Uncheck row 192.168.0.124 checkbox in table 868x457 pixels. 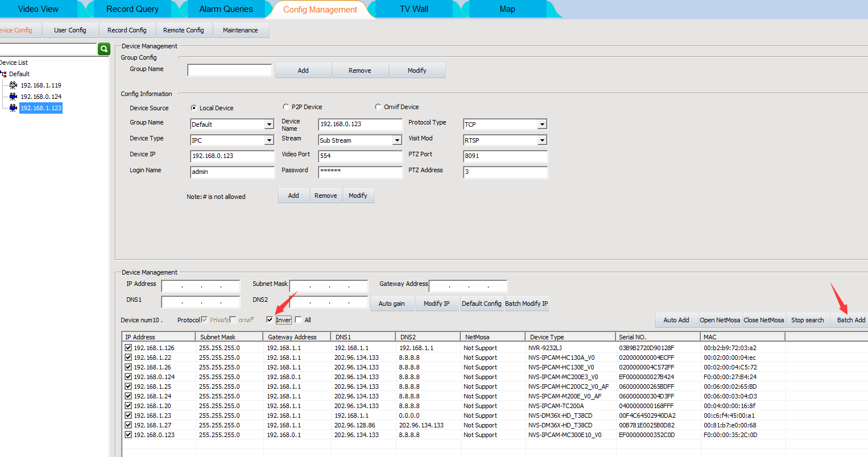[x=129, y=377]
